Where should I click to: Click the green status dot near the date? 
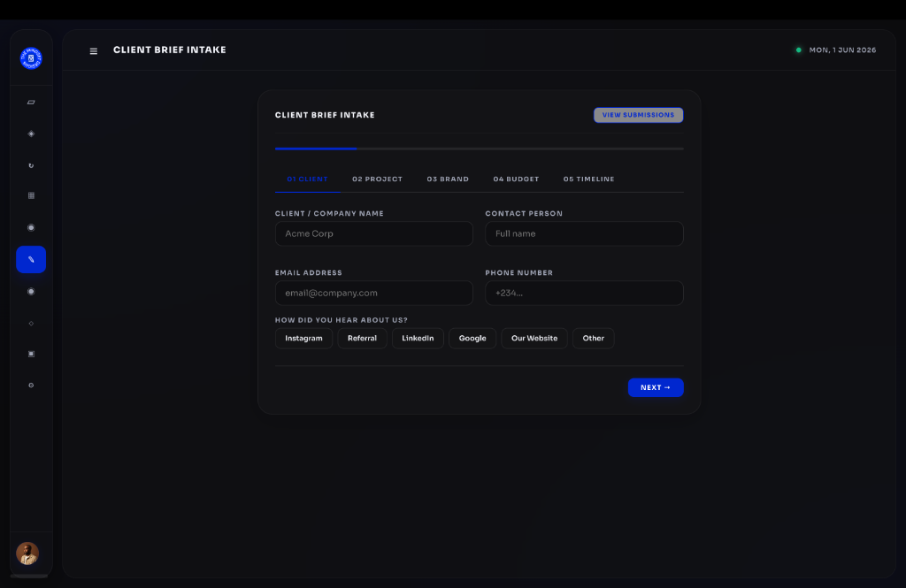799,50
